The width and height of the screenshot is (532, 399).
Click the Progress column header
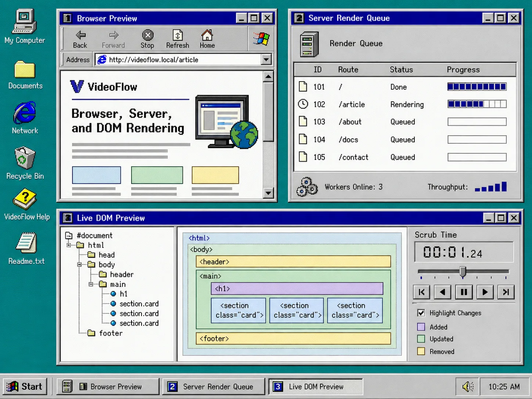click(x=463, y=69)
